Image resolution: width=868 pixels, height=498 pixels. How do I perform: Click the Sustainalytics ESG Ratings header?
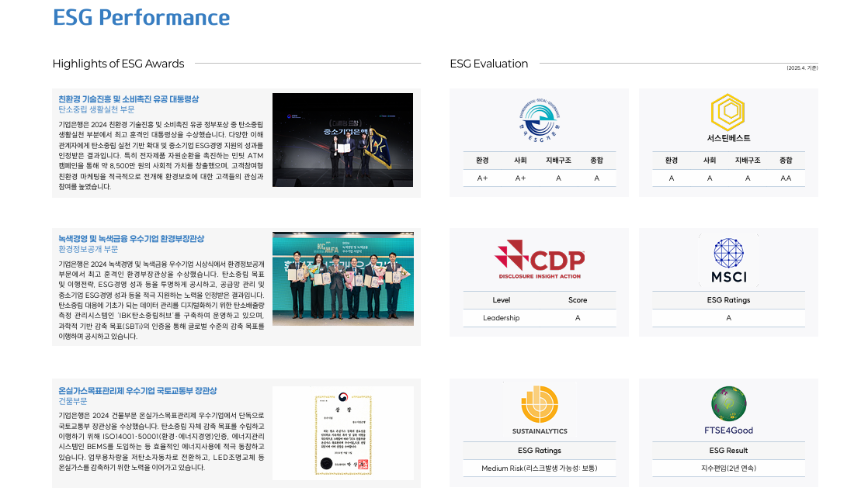click(x=539, y=451)
